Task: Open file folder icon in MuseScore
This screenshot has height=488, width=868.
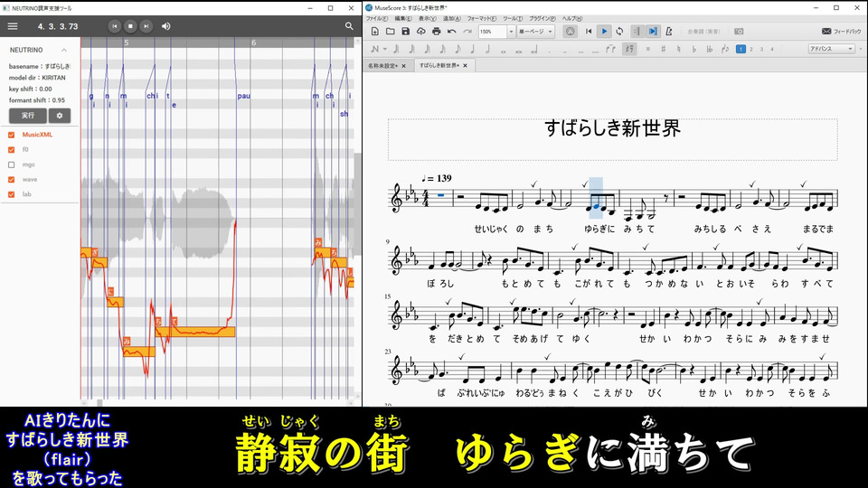Action: (391, 32)
